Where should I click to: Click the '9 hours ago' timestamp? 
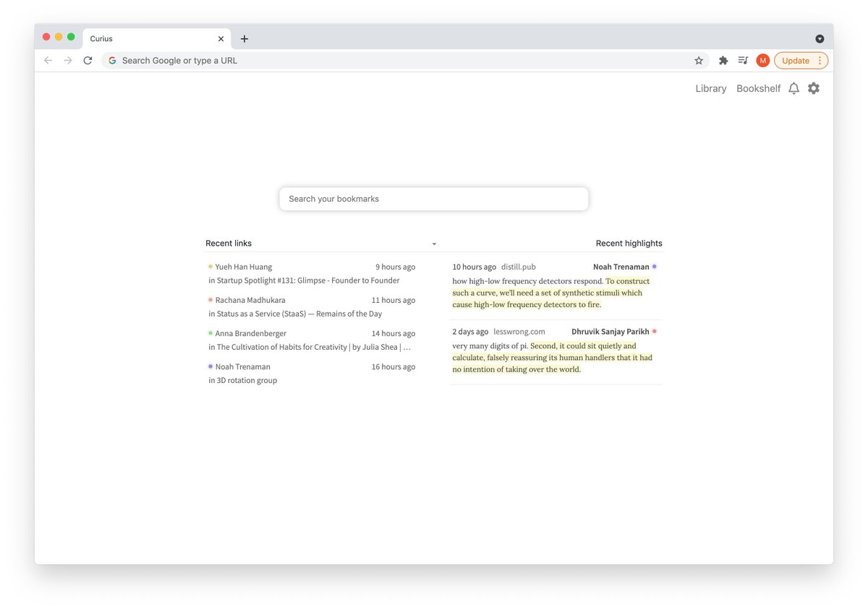tap(395, 267)
